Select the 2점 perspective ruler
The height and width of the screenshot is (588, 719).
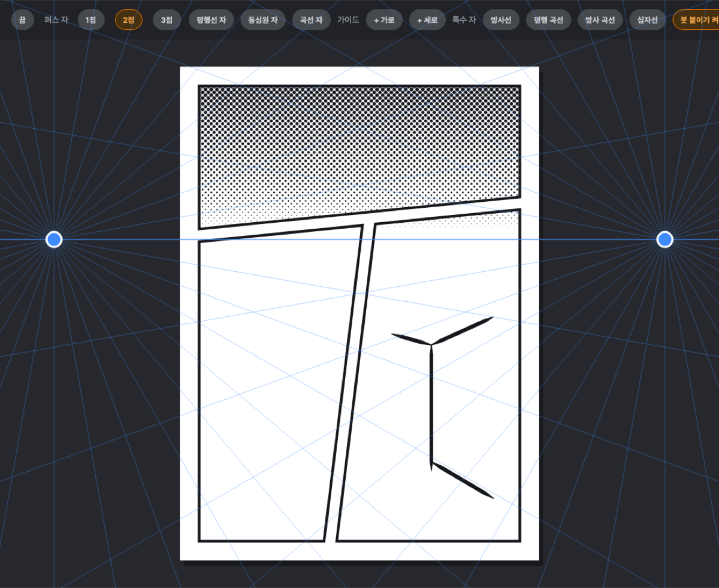pyautogui.click(x=129, y=20)
